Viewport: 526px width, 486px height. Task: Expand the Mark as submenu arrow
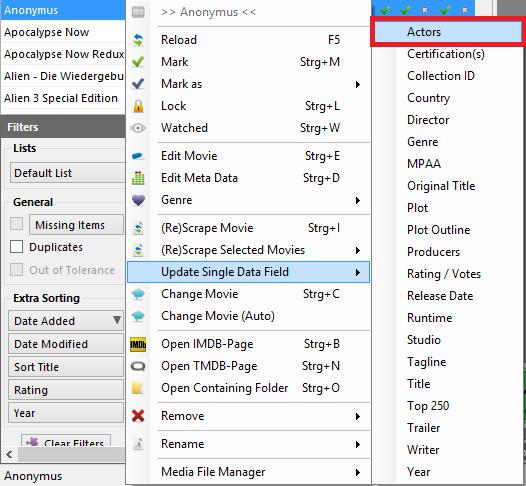pyautogui.click(x=358, y=84)
